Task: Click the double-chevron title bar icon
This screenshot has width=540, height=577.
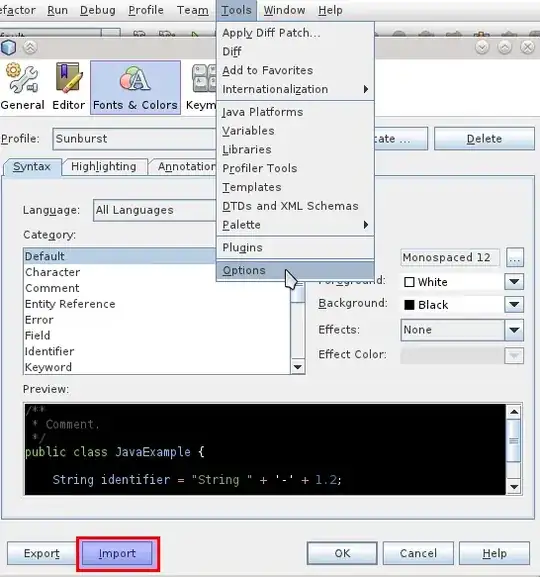Action: [x=30, y=47]
